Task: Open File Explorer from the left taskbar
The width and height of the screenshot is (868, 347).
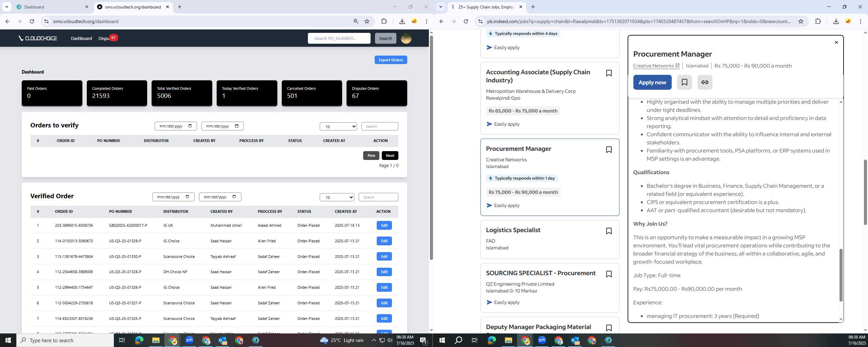Action: tap(156, 340)
